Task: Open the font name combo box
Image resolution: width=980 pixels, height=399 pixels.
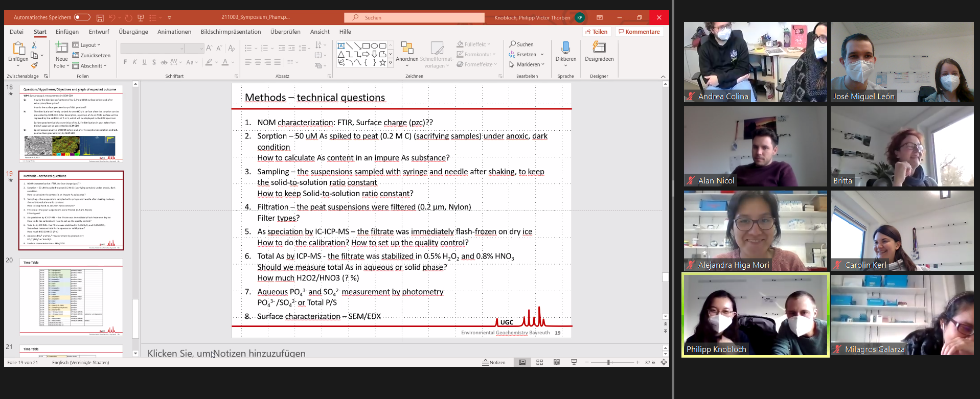Action: point(152,49)
